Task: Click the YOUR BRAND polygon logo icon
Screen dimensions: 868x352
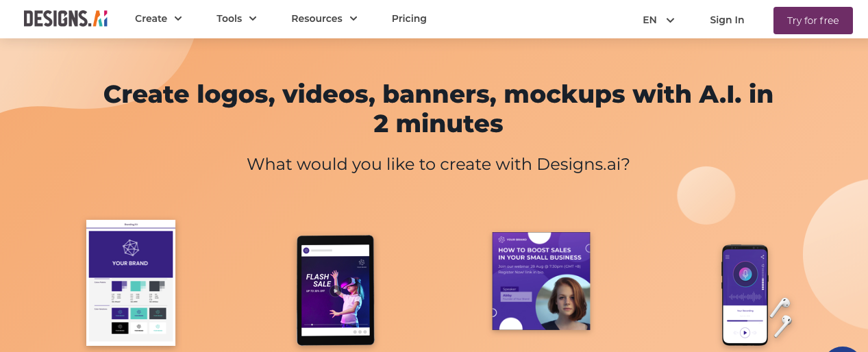Action: tap(130, 247)
